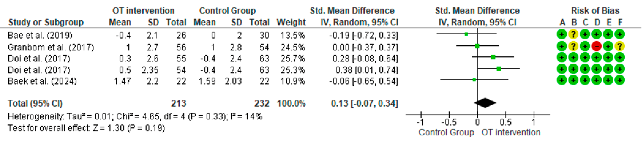The height and width of the screenshot is (142, 644).
Task: Click the small green marker for Baek 2024
Action: (474, 80)
